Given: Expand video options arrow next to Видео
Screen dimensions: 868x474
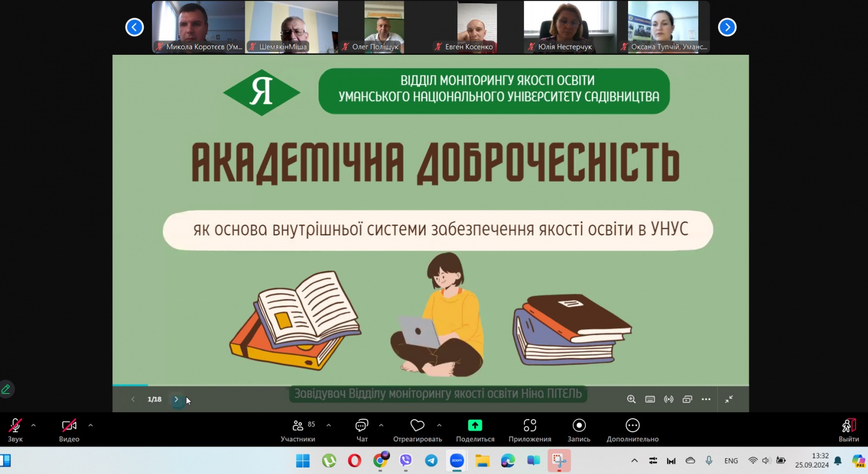Looking at the screenshot, I should tap(91, 425).
